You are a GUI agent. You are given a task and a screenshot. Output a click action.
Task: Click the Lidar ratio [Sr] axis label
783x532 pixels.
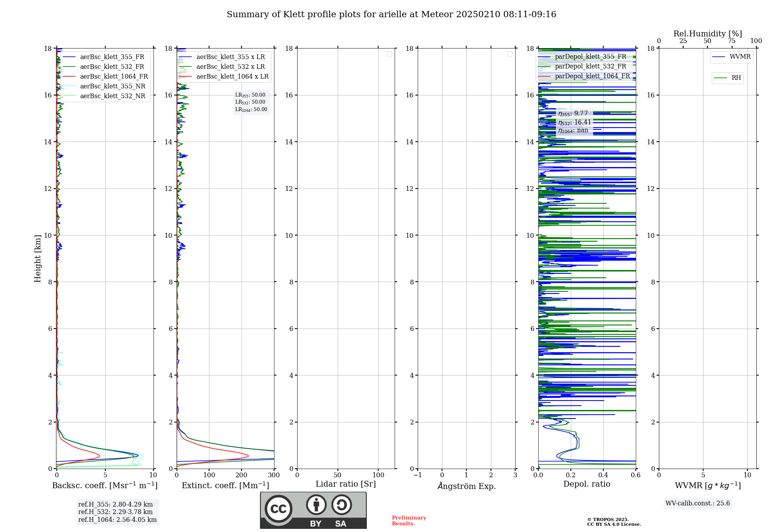(346, 484)
